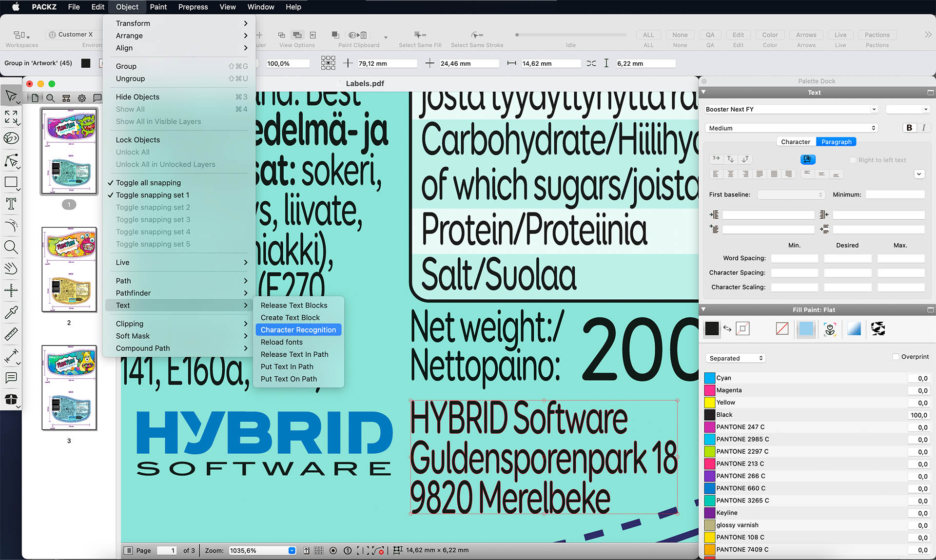This screenshot has height=560, width=936.
Task: Click the Black ink value 100,0 field
Action: (918, 415)
